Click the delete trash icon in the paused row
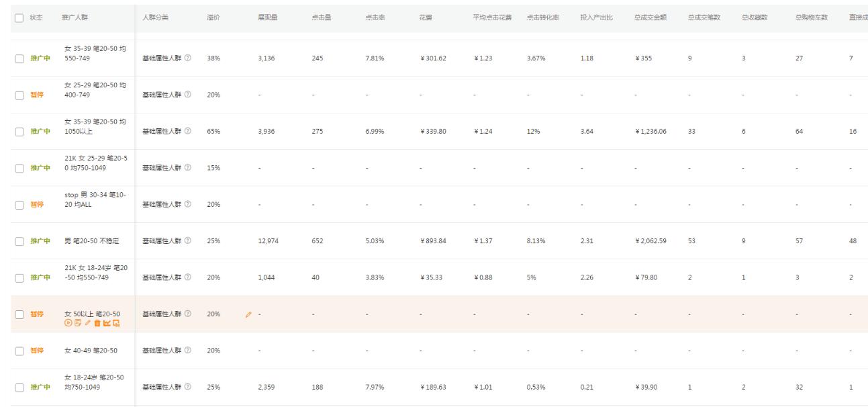This screenshot has height=407, width=868. [97, 322]
